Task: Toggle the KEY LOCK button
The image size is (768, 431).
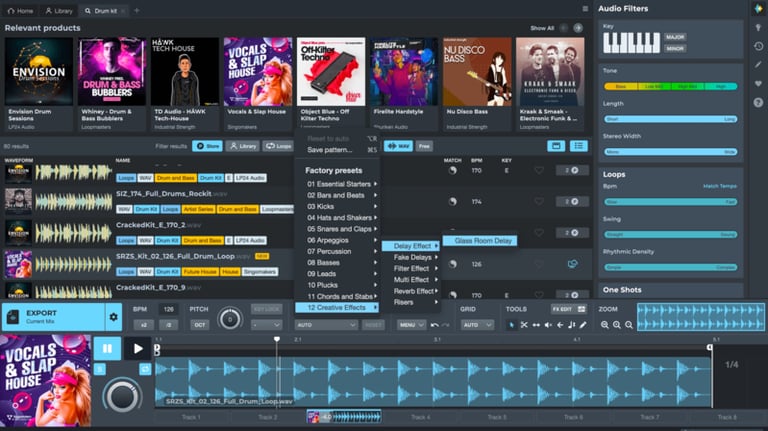Action: pyautogui.click(x=266, y=309)
